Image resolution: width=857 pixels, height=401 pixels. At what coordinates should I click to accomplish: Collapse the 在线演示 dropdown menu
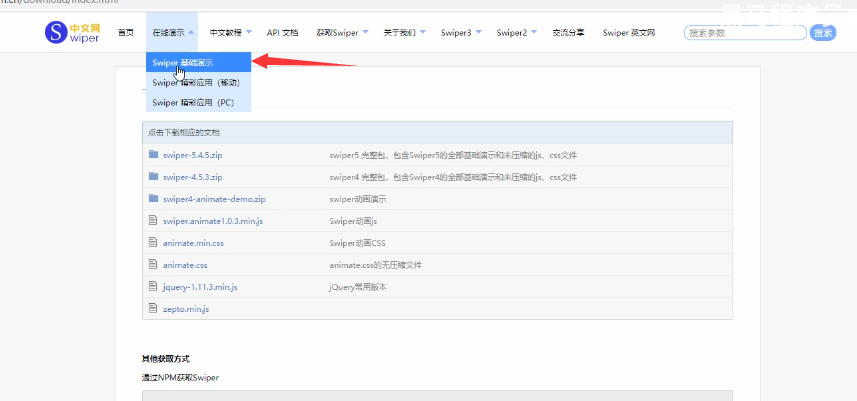click(172, 33)
